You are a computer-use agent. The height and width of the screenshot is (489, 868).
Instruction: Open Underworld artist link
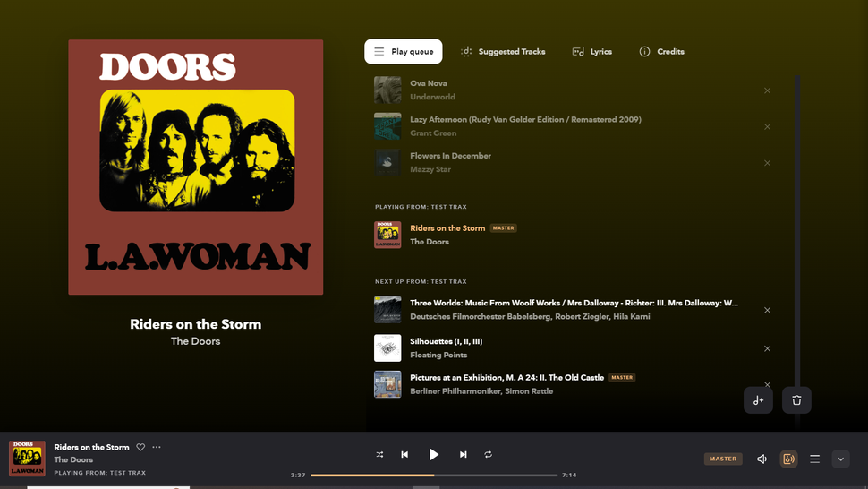(432, 97)
